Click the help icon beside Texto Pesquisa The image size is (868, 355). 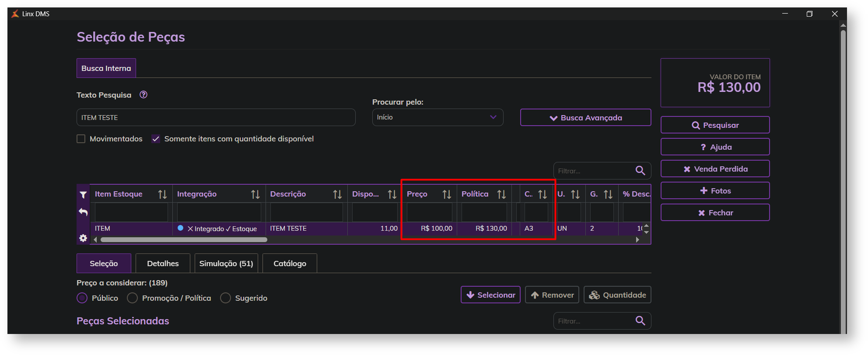143,95
